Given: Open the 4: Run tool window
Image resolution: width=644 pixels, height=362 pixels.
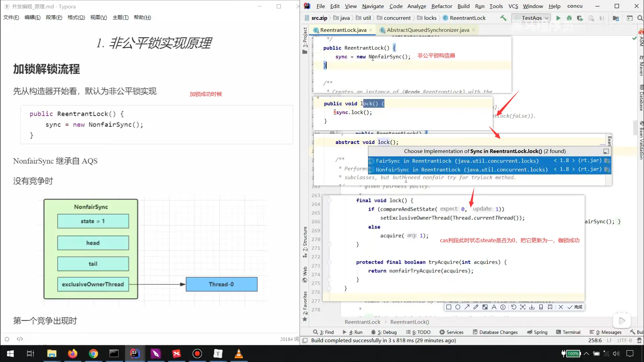Looking at the screenshot, I should click(x=353, y=332).
